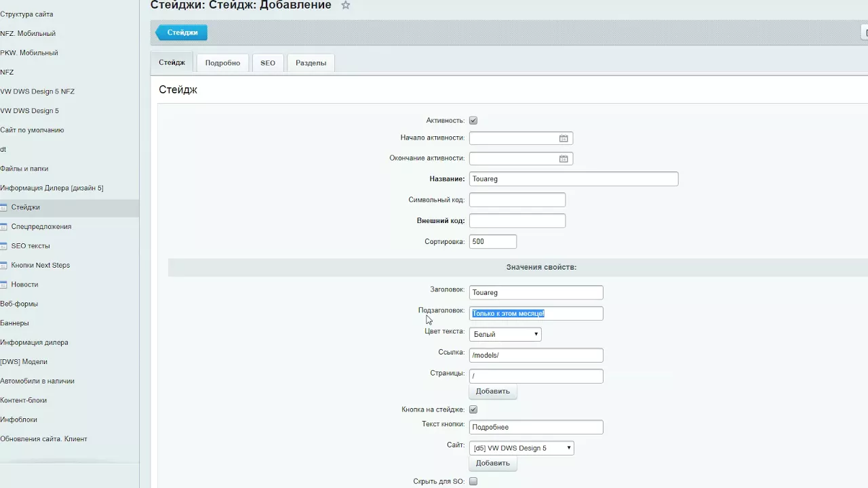Viewport: 868px width, 488px height.
Task: Select NFZ sidebar item
Action: point(7,72)
